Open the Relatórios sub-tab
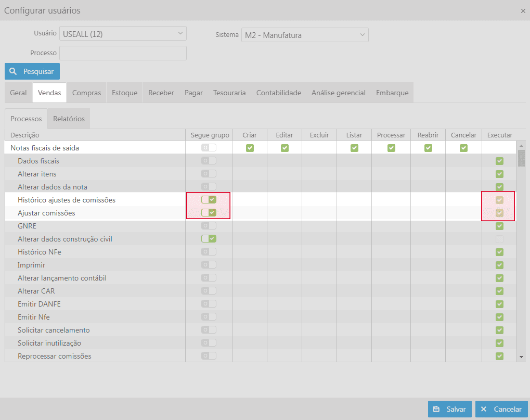 pyautogui.click(x=69, y=119)
